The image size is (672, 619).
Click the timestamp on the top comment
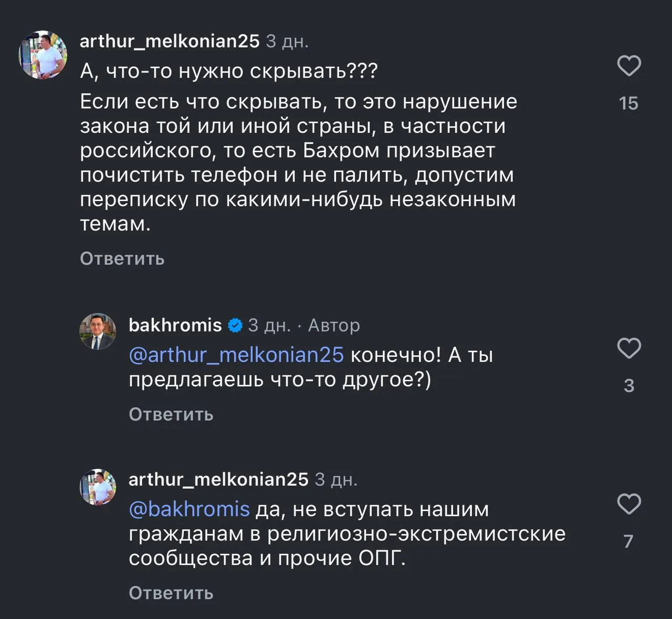click(x=287, y=41)
